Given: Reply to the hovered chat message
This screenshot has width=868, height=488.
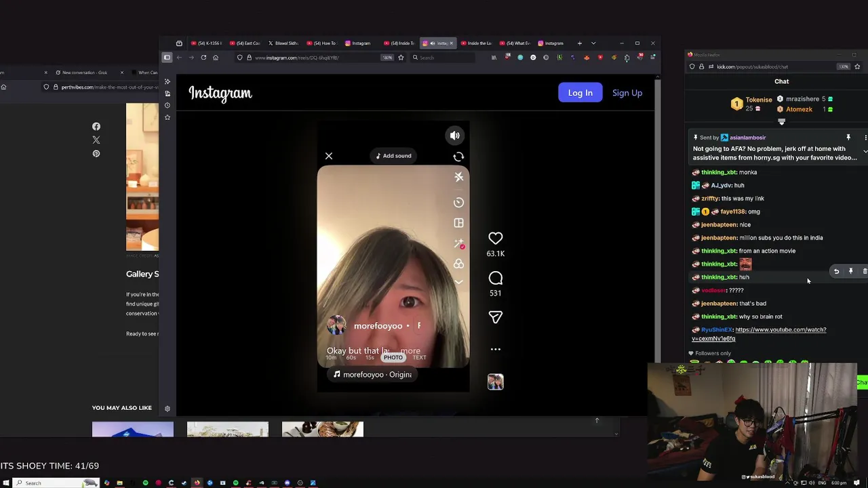Looking at the screenshot, I should (836, 271).
